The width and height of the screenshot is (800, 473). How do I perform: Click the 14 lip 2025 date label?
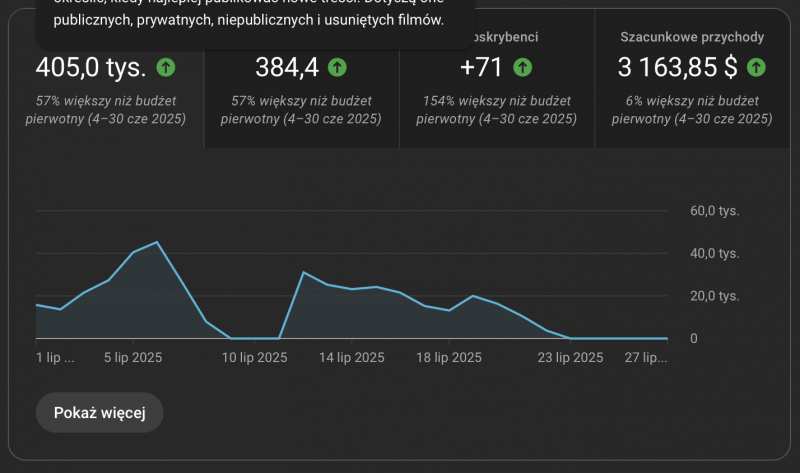[x=351, y=357]
